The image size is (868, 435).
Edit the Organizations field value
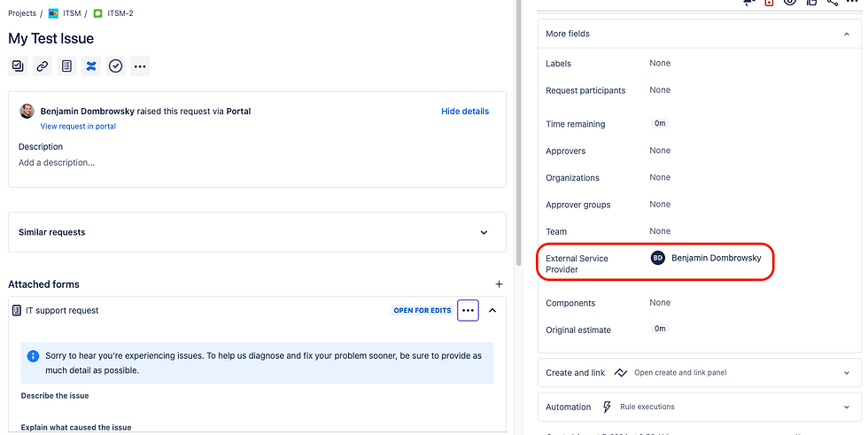pyautogui.click(x=660, y=177)
